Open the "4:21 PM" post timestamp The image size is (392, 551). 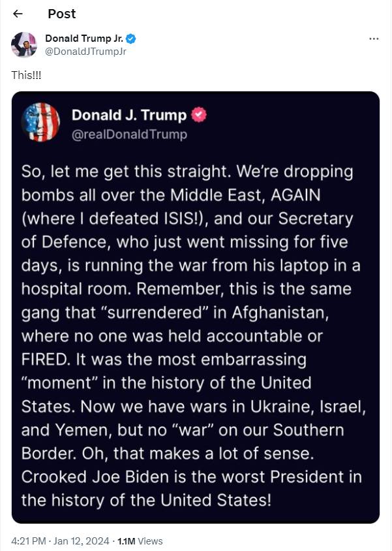click(29, 541)
